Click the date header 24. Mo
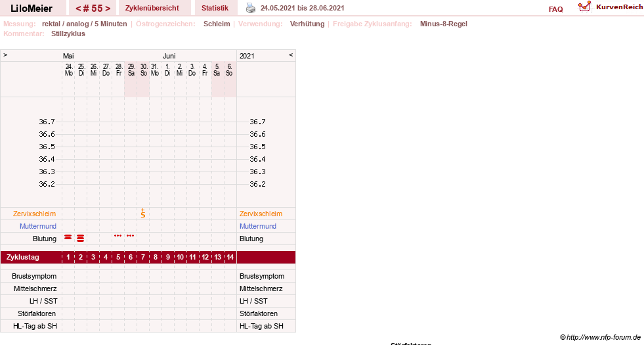Screen dimensions: 644x345 pos(68,70)
